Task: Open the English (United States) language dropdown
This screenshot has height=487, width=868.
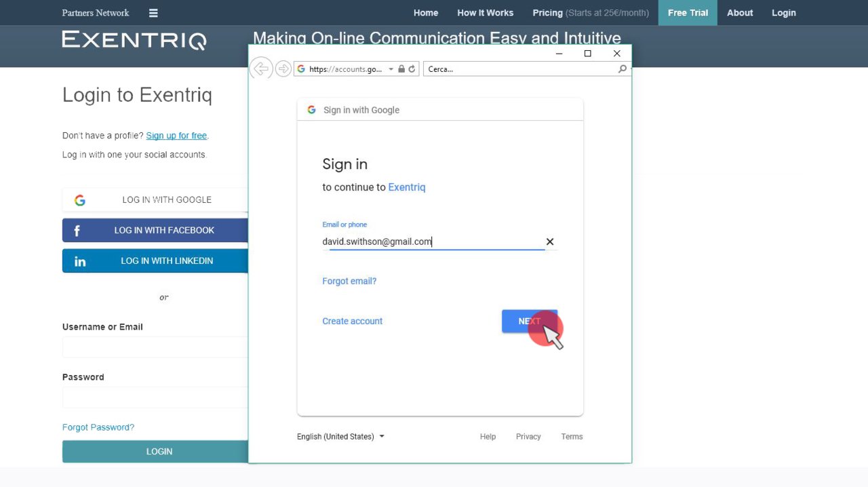Action: coord(340,437)
